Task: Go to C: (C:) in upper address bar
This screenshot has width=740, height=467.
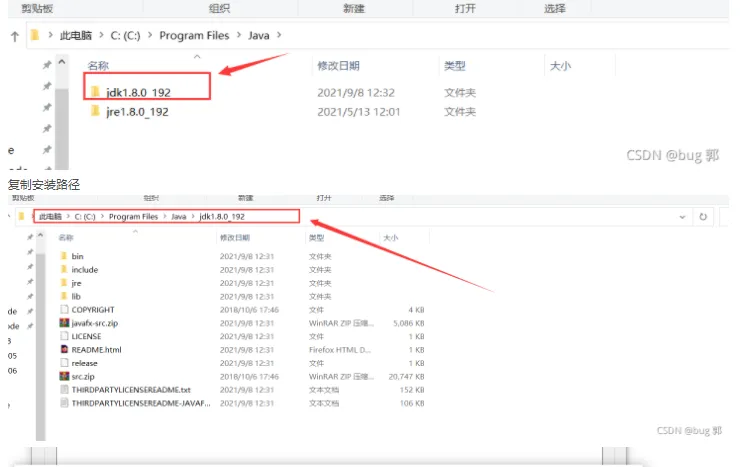Action: 125,35
